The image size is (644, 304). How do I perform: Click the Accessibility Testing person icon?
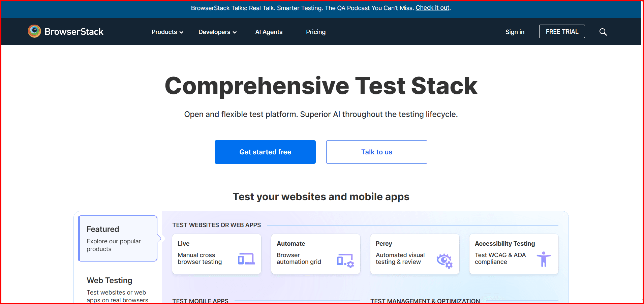point(543,259)
